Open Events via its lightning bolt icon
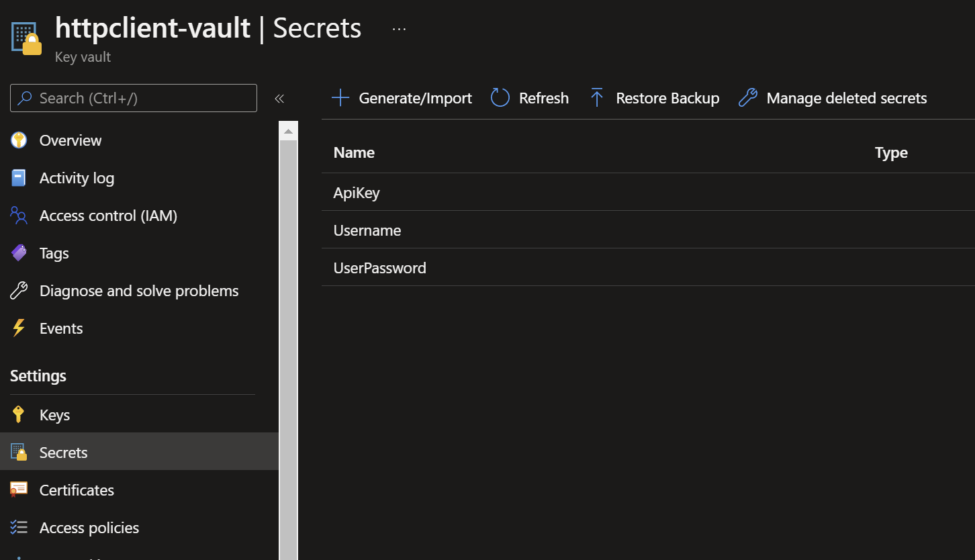 19,328
